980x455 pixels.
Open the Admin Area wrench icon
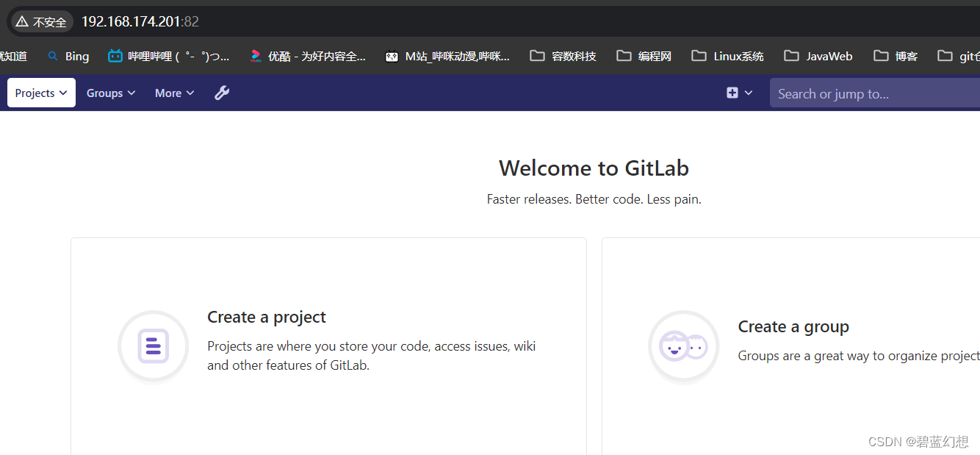(222, 93)
